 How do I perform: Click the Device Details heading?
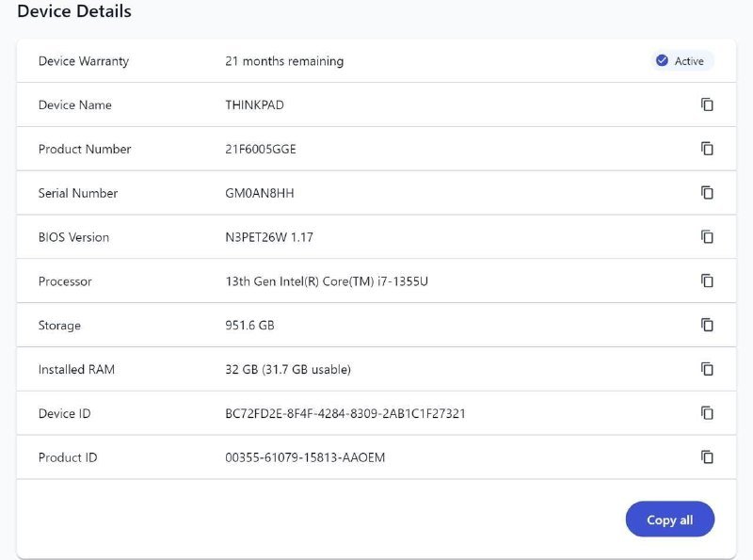(x=74, y=12)
